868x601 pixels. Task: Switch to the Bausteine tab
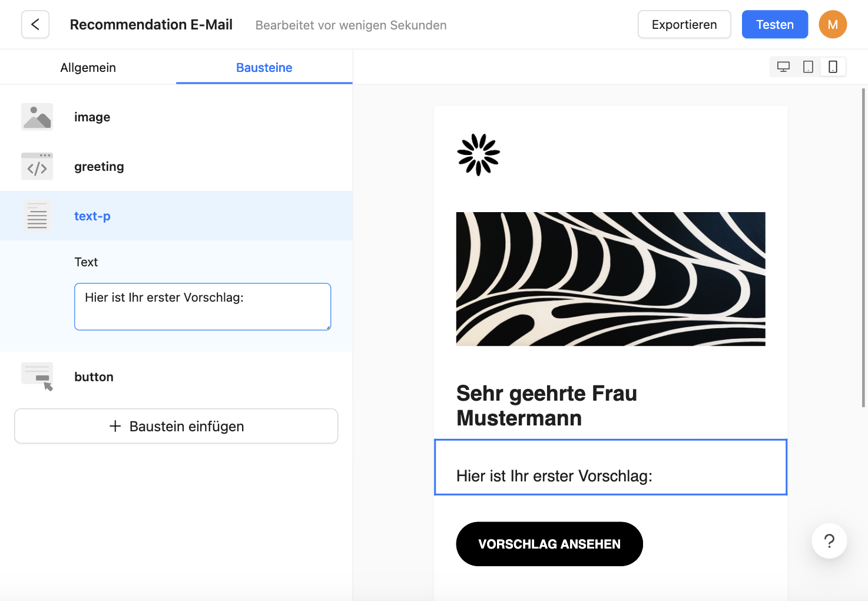(264, 68)
